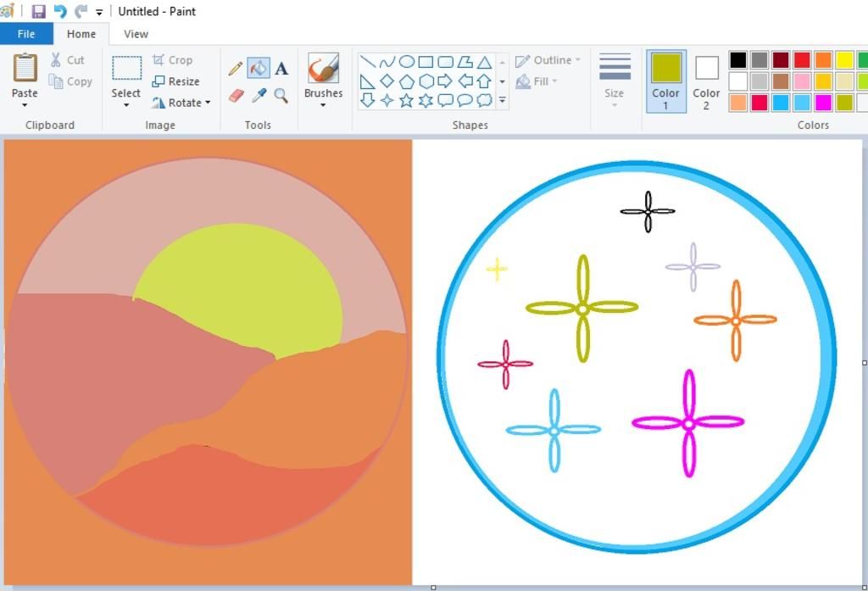Switch to the Home tab
The width and height of the screenshot is (868, 591).
click(x=81, y=34)
